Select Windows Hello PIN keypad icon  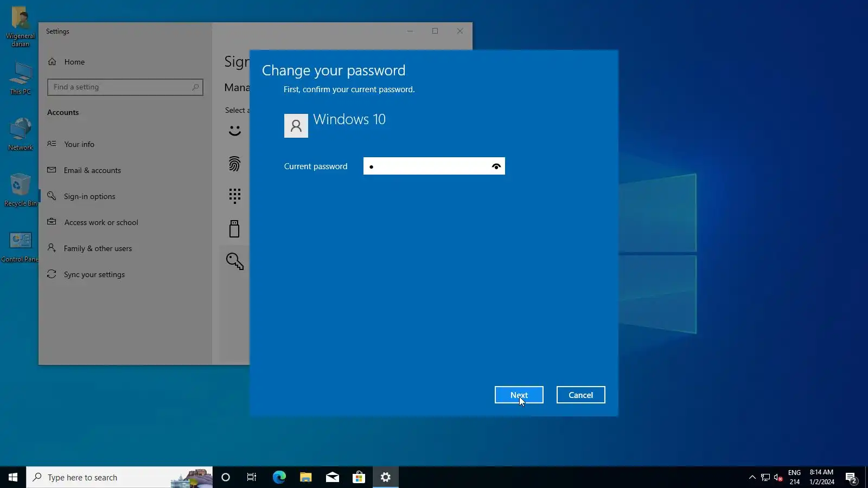(234, 196)
